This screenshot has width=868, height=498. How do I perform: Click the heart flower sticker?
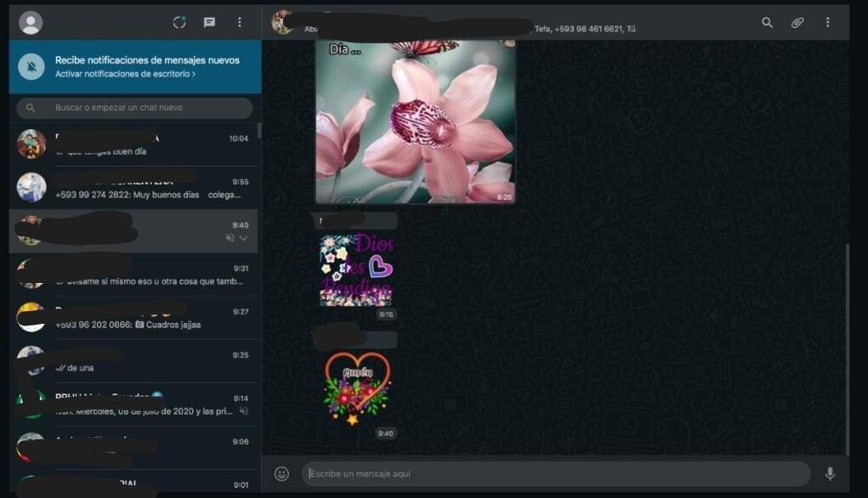click(x=356, y=388)
